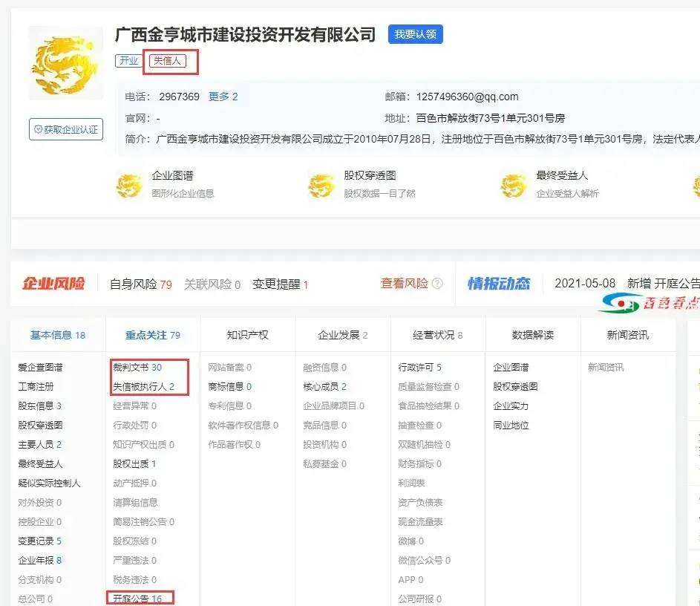The height and width of the screenshot is (606, 700).
Task: Switch to 企业发展 2 tab
Action: pyautogui.click(x=343, y=335)
